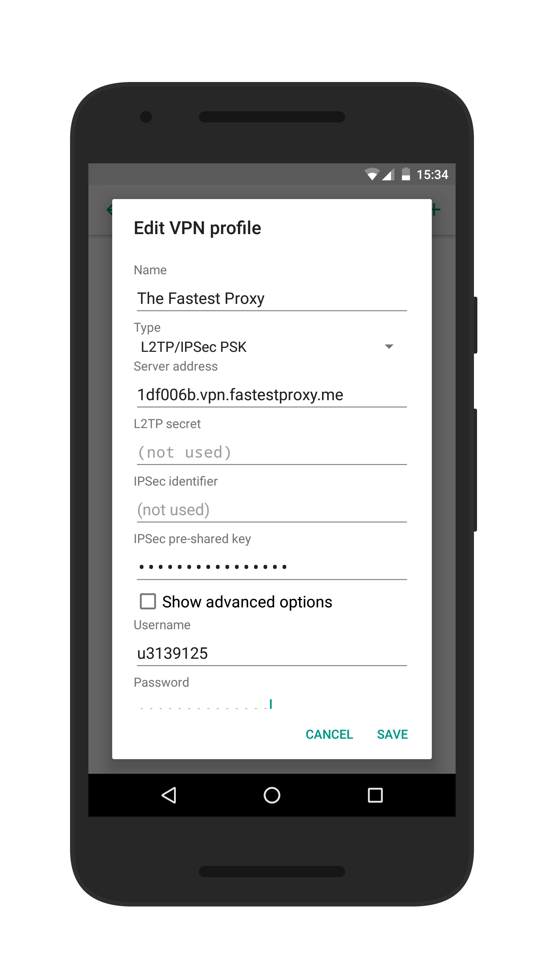
Task: Tap the battery status icon
Action: [x=406, y=174]
